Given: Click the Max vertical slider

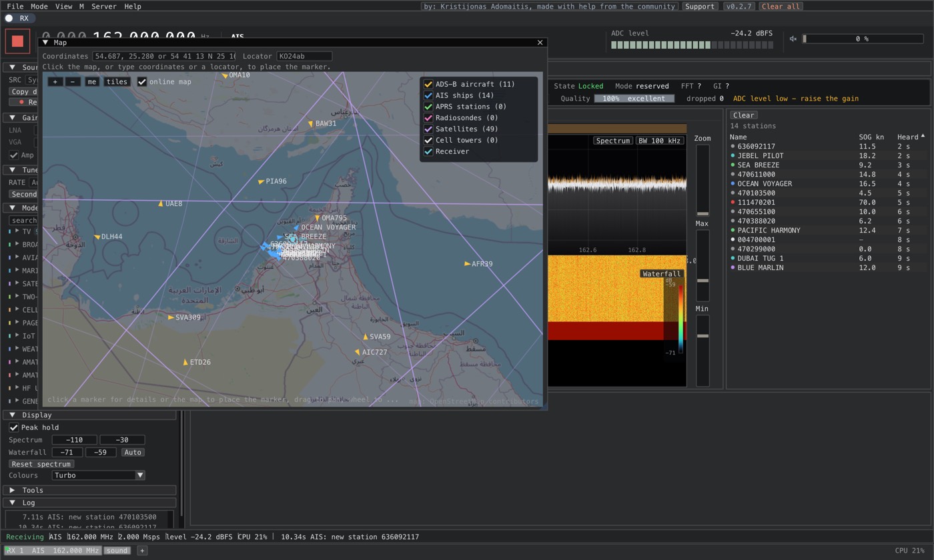Looking at the screenshot, I should click(702, 265).
